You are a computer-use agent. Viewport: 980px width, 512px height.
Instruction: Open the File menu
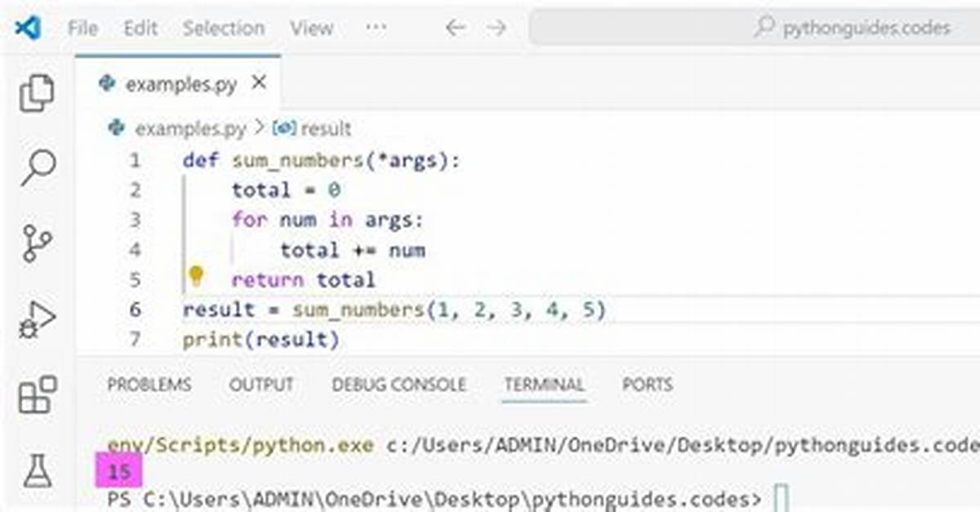point(83,28)
